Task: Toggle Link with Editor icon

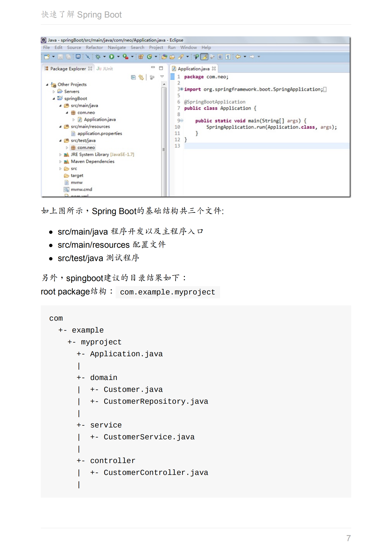Action: point(141,77)
